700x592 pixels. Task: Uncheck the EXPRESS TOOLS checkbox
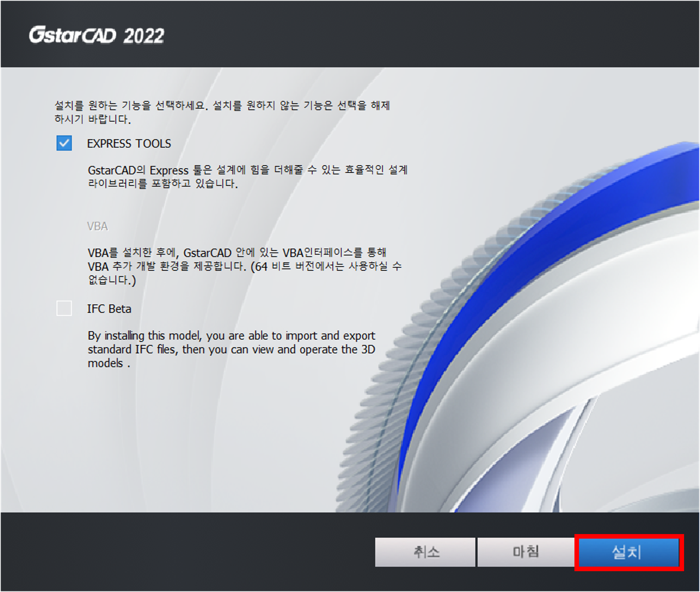(x=64, y=143)
